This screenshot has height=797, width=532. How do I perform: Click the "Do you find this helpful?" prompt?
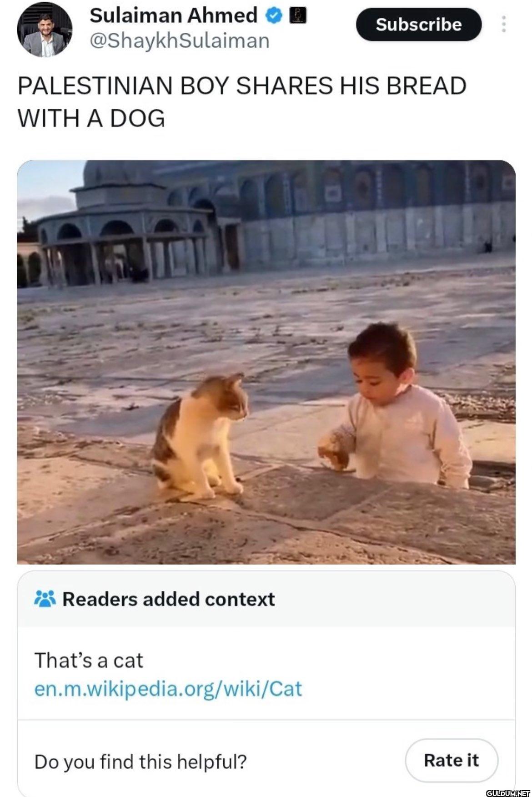coord(141,761)
